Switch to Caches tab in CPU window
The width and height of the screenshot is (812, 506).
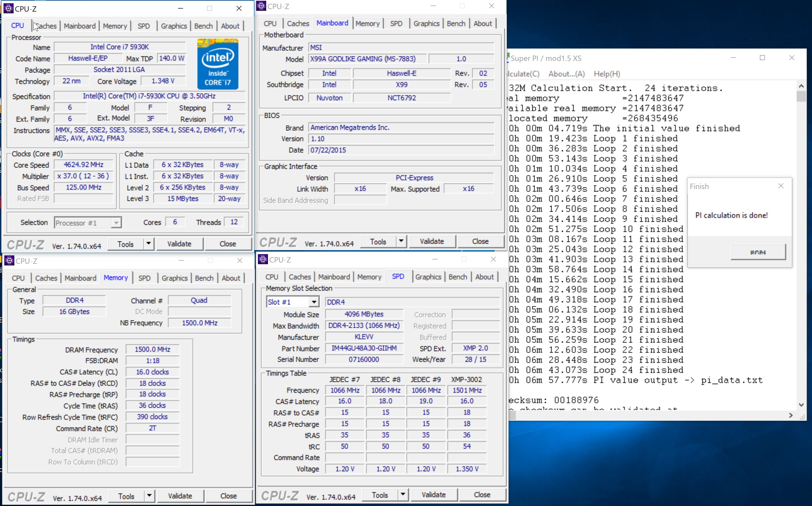[46, 26]
